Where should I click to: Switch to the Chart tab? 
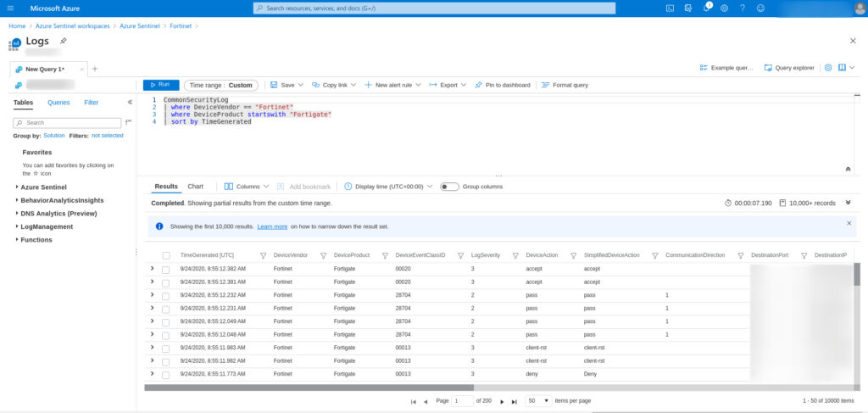196,187
